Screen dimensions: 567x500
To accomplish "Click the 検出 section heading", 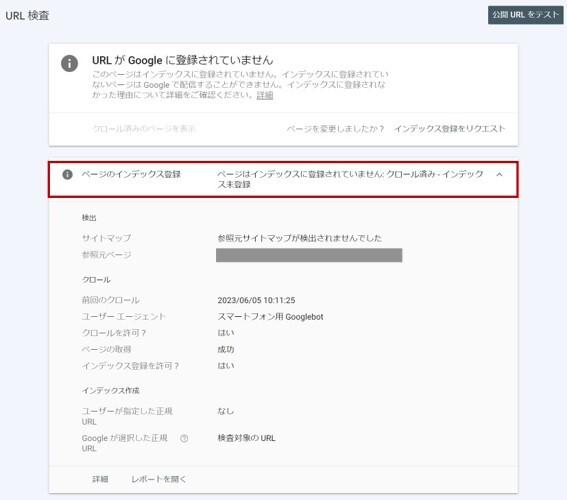I will pos(89,218).
